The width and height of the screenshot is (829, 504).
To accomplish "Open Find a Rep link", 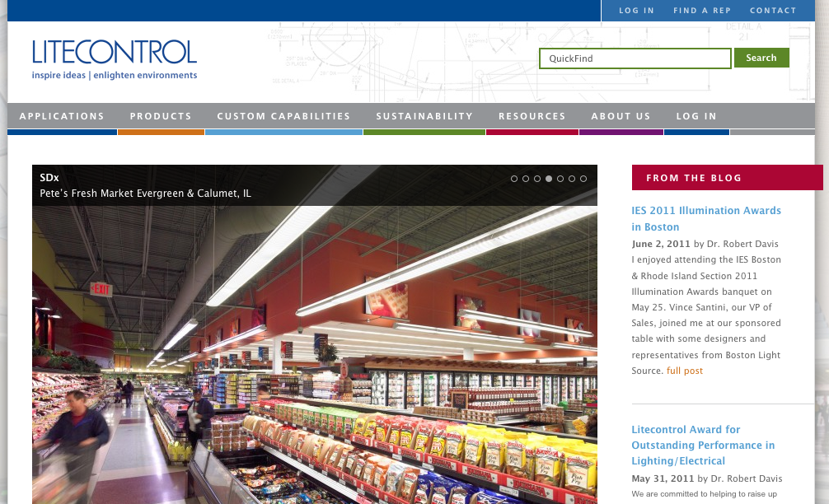I will coord(702,11).
